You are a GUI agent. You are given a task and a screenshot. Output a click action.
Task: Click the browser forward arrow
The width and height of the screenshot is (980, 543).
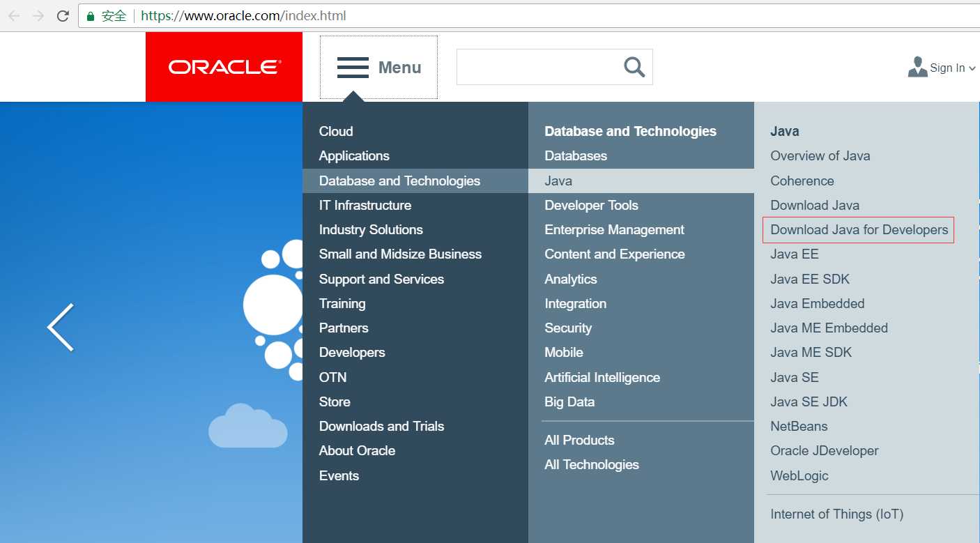(x=38, y=15)
